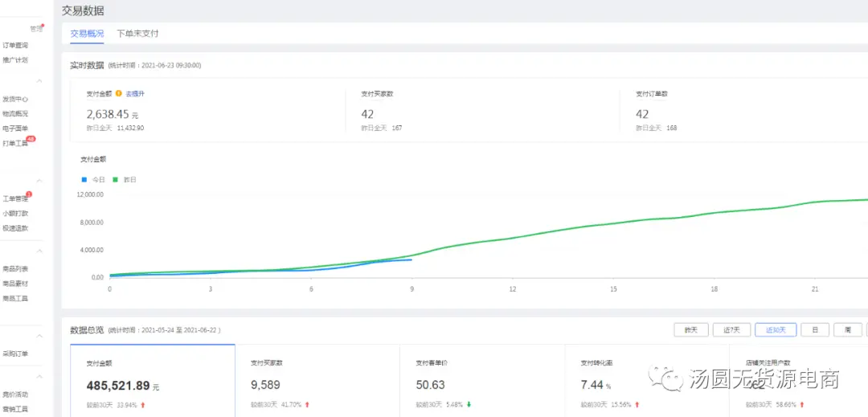The image size is (868, 417).
Task: Click the 昨日全天 167 text
Action: click(x=382, y=129)
